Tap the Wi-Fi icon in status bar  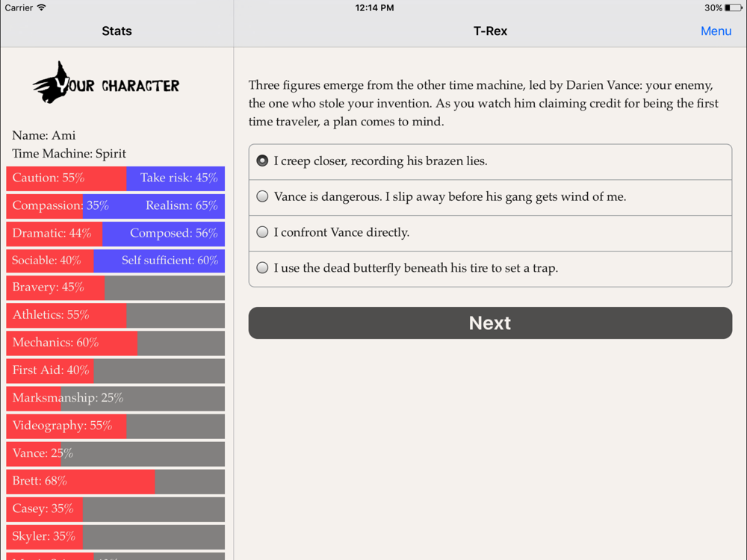41,7
